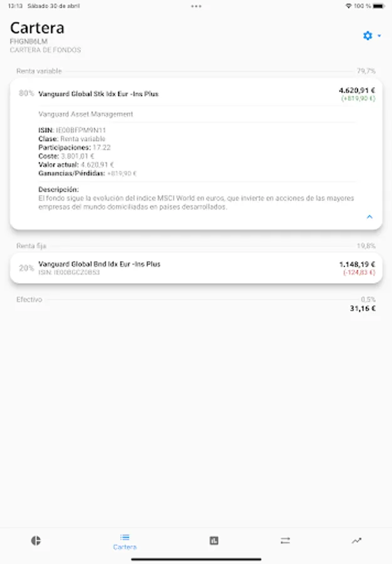Open the bar chart tab

214,540
